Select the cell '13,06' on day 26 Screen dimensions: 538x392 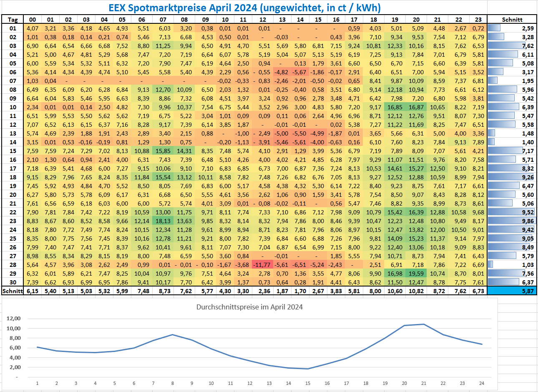(x=416, y=247)
